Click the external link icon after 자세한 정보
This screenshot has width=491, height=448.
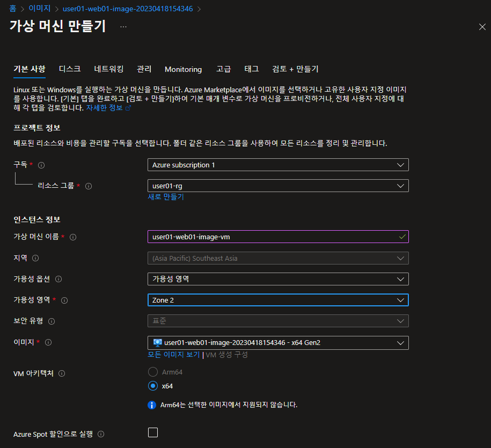point(128,108)
